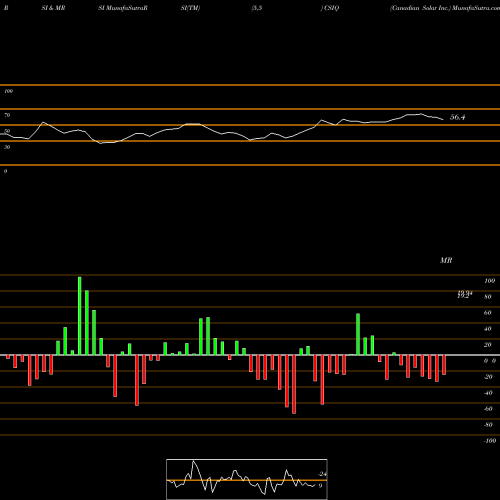Click the '0 0' zero-line label on MR axis
Image resolution: width=500 pixels, height=500 pixels.
[490, 361]
